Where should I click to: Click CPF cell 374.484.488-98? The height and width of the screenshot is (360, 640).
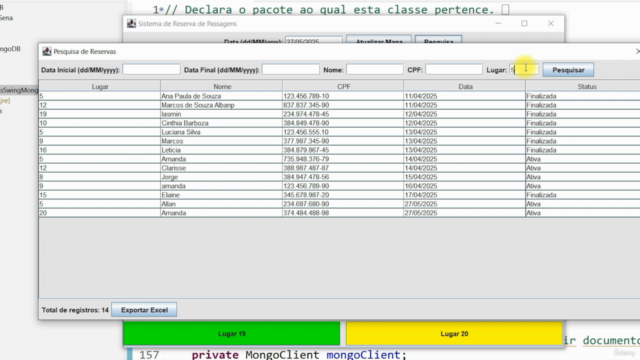click(343, 213)
